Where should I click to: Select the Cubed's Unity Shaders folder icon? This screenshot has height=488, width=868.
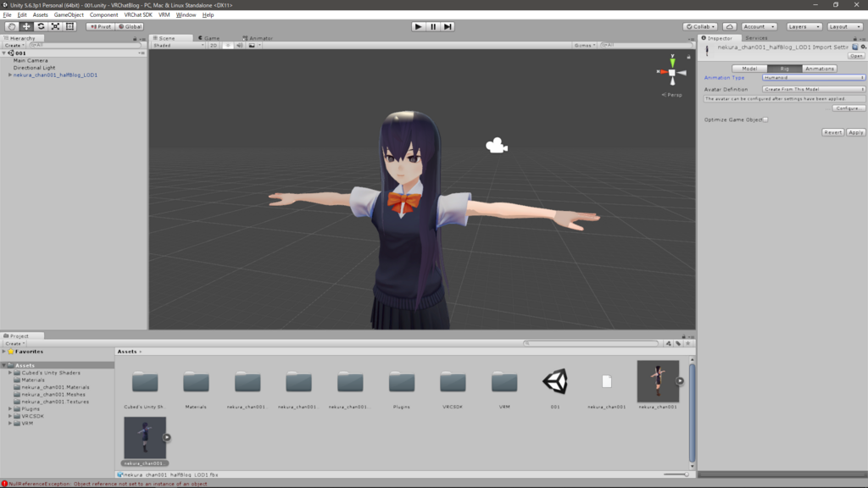pyautogui.click(x=145, y=382)
